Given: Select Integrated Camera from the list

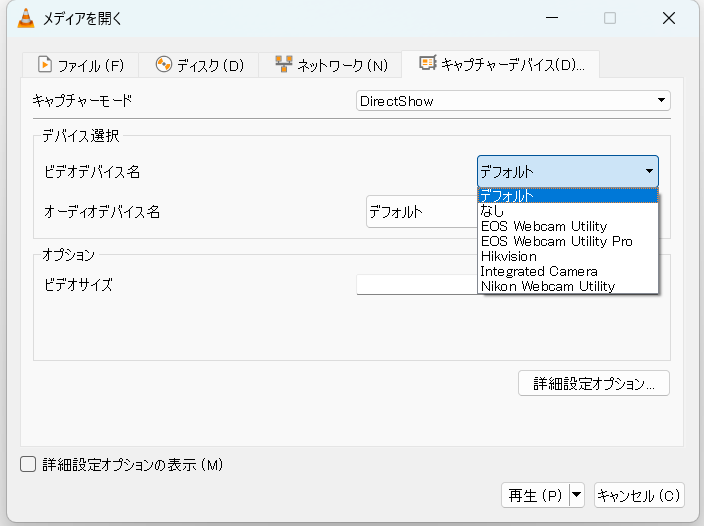Looking at the screenshot, I should (538, 271).
